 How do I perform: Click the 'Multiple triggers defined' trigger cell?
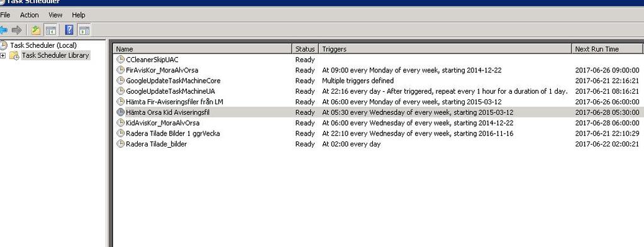coord(358,80)
